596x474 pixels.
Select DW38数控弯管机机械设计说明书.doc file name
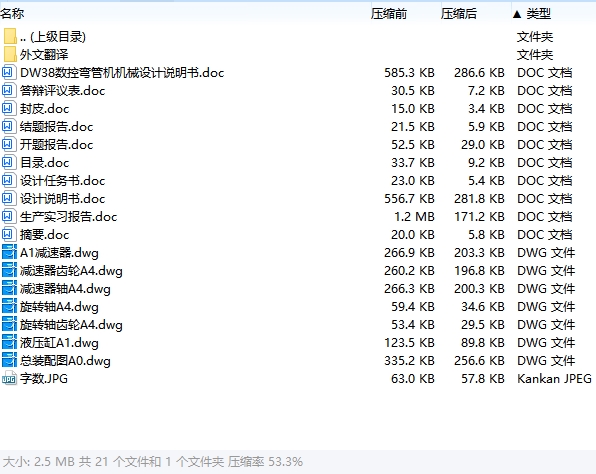click(122, 73)
